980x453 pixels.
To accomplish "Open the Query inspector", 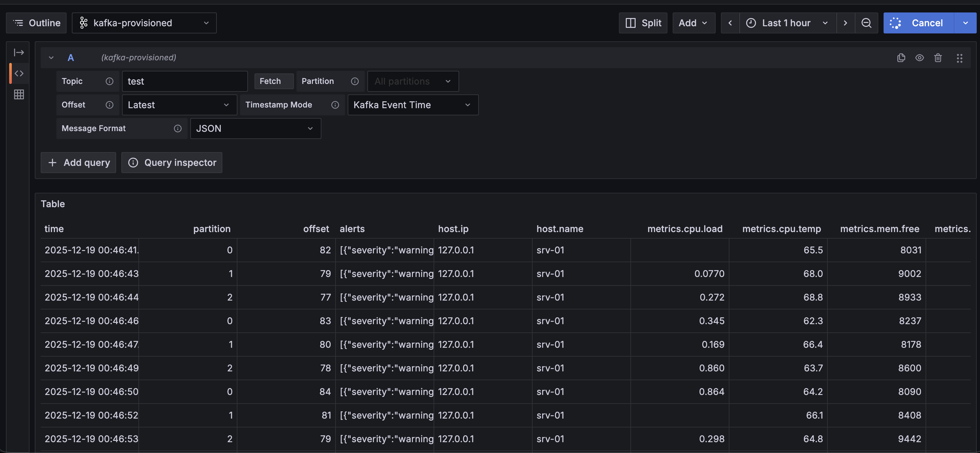I will pyautogui.click(x=172, y=162).
